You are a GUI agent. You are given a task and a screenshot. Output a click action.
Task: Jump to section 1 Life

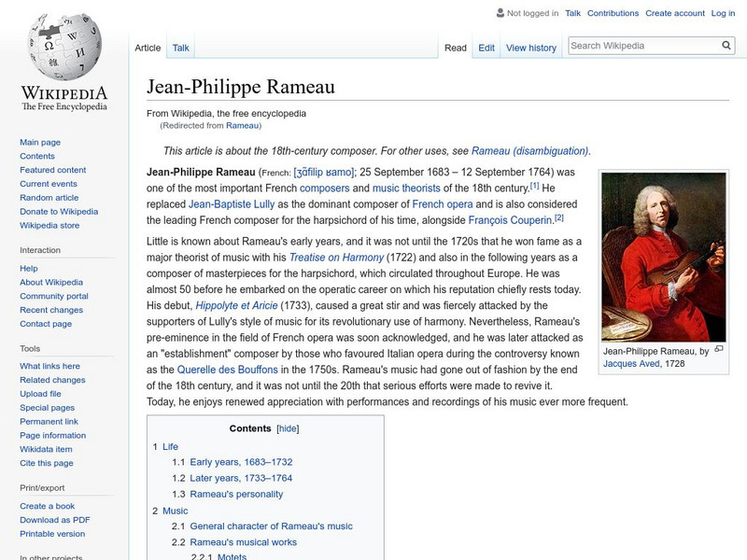[170, 447]
